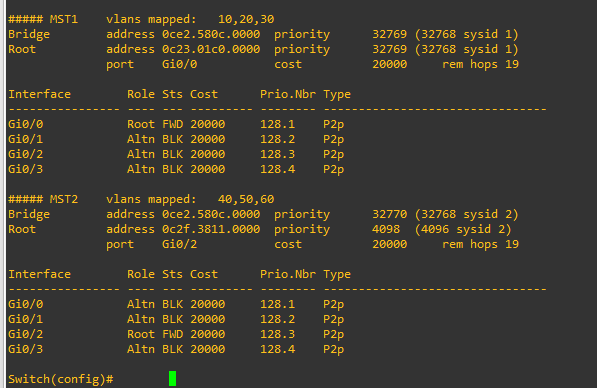Click Gi0/3 row in MST1 table
597x388 pixels.
[x=176, y=169]
